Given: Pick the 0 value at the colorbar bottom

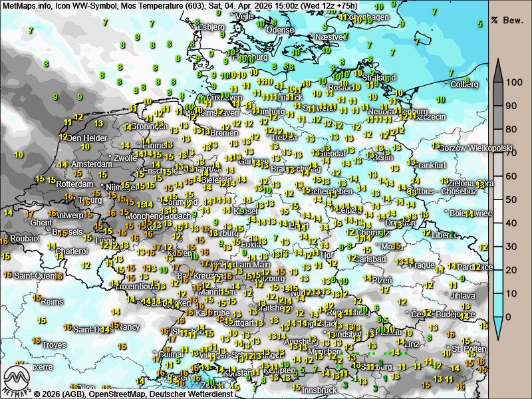Looking at the screenshot, I should [x=509, y=317].
